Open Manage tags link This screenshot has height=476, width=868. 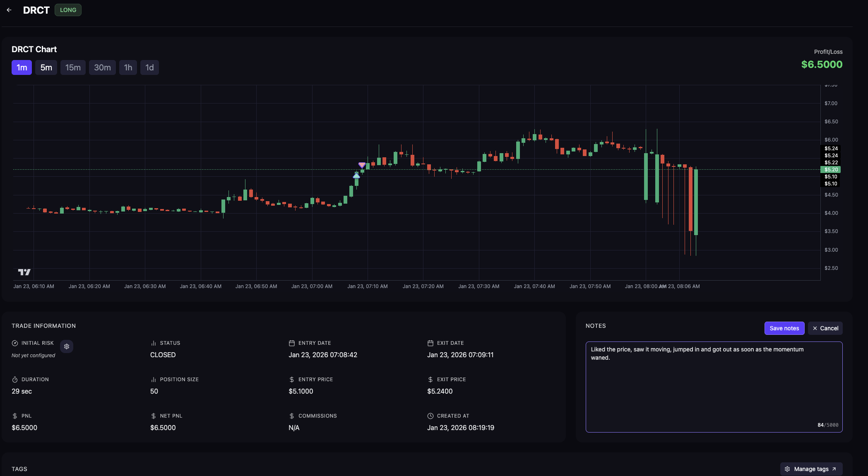[811, 469]
